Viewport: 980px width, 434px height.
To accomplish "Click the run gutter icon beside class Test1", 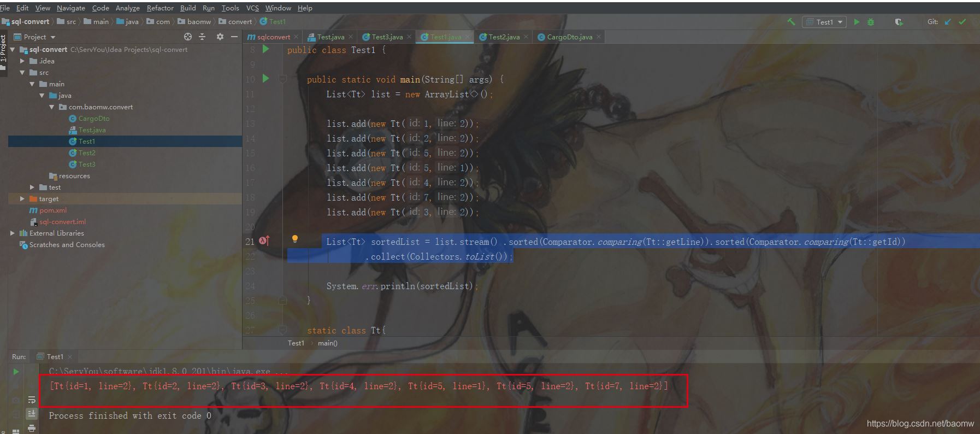I will [x=265, y=49].
